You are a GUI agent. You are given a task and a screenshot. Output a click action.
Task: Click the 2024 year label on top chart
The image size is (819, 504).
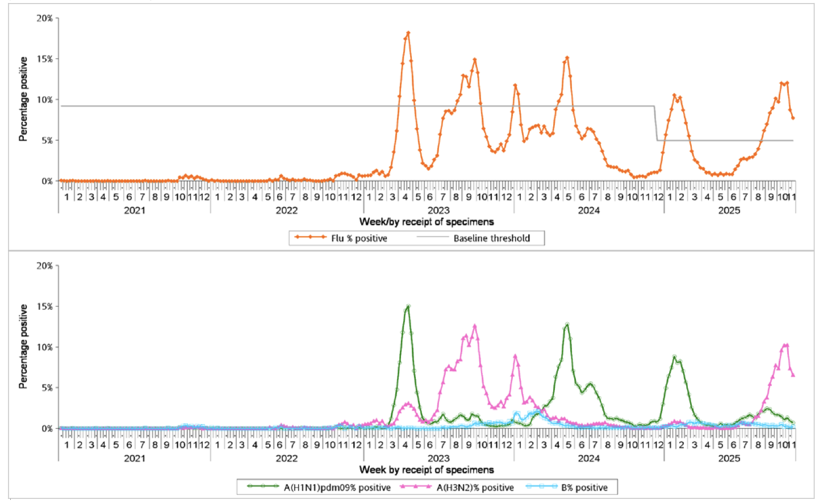[x=588, y=210]
